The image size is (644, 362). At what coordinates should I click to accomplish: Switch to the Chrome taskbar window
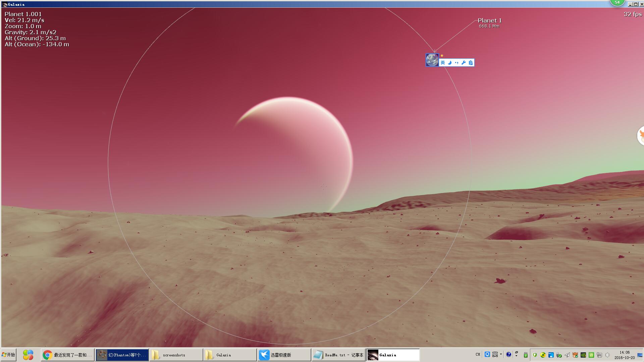coord(68,355)
